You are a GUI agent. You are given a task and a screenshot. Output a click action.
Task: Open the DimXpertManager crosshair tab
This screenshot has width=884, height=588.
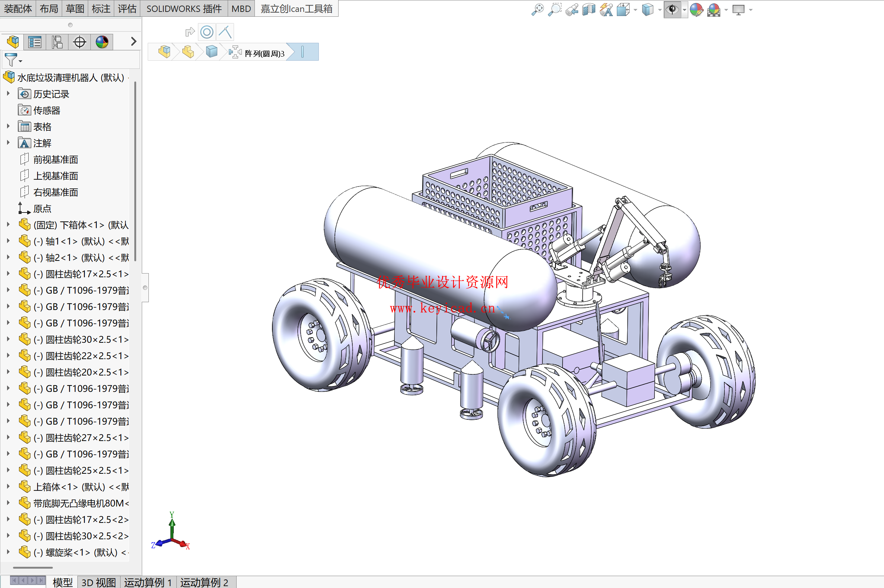pyautogui.click(x=80, y=42)
